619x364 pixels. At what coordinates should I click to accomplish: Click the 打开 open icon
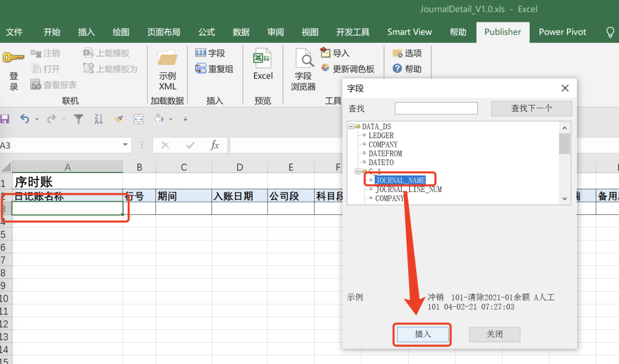coord(36,69)
